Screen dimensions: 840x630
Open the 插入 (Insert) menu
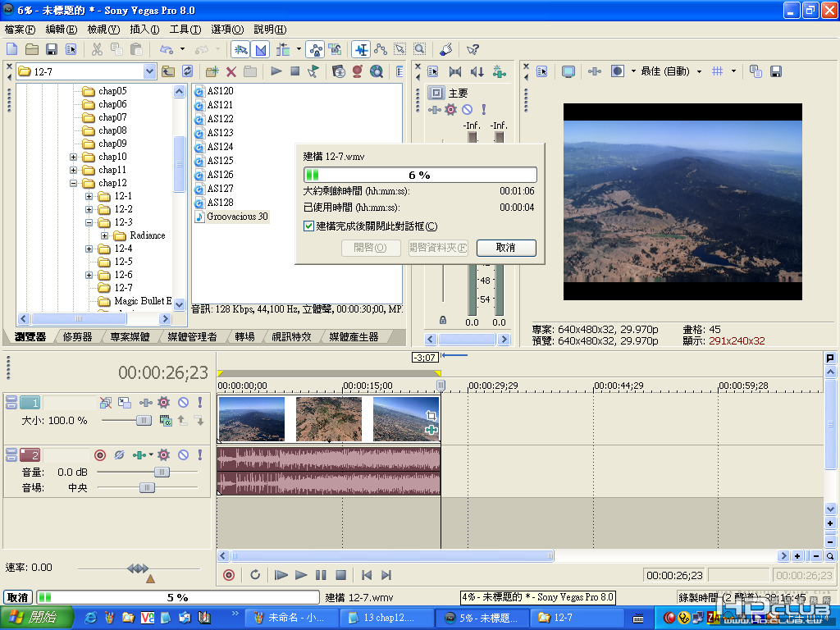coord(144,29)
